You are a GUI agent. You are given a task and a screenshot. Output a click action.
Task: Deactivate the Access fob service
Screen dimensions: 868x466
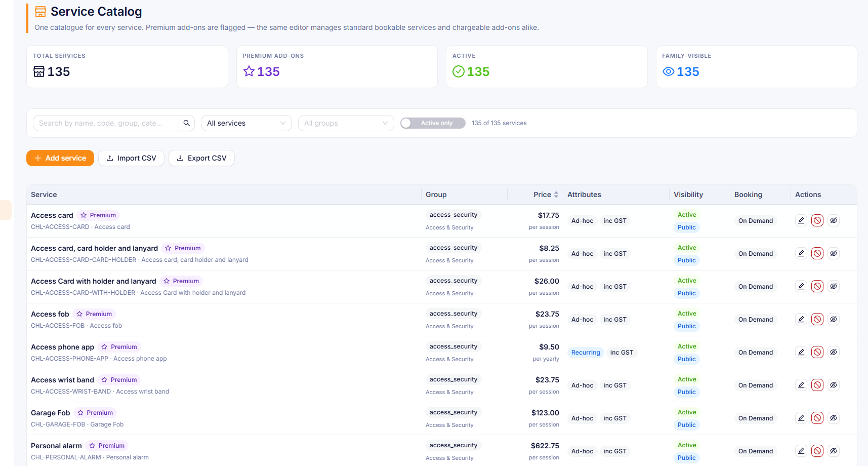[x=817, y=319]
